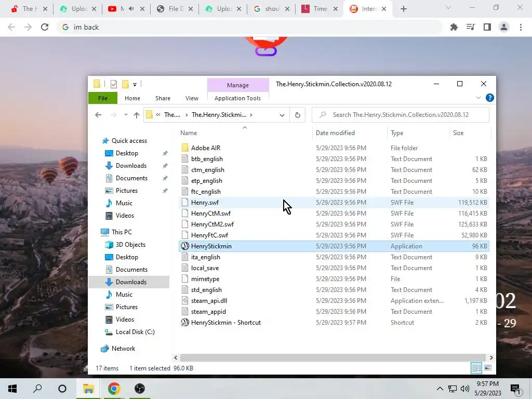The image size is (532, 399).
Task: Sort by the Size column header
Action: [x=470, y=132]
